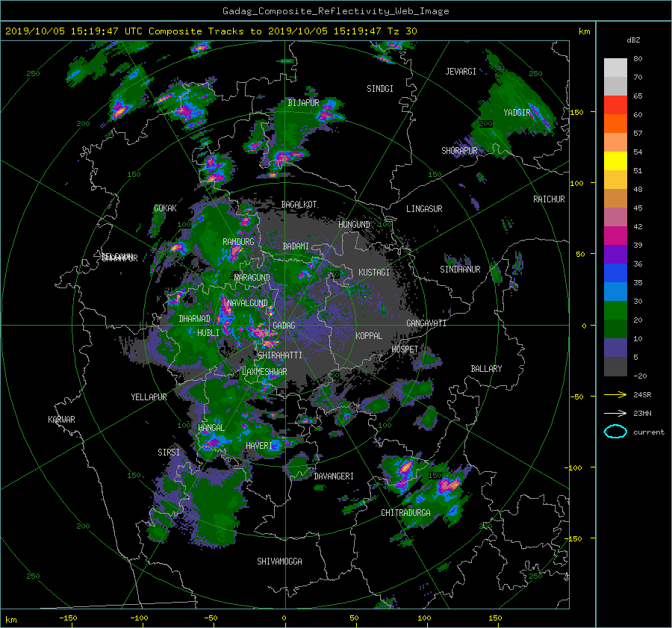Select the dark gray 5 dBZ swatch
The height and width of the screenshot is (628, 672).
(615, 366)
